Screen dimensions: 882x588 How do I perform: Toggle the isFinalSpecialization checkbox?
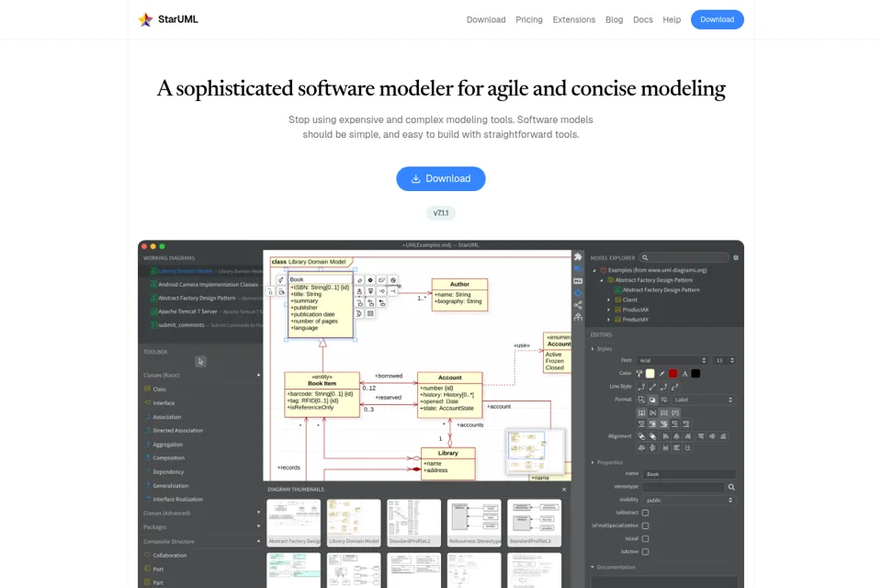[645, 526]
